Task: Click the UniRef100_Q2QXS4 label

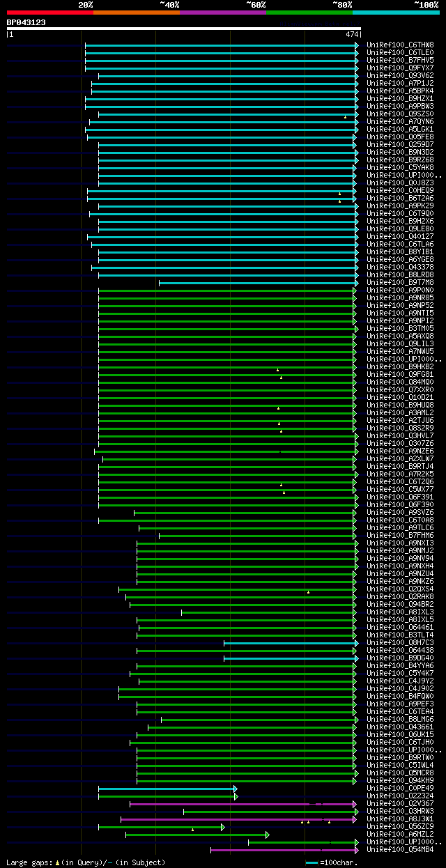Action: tap(400, 589)
